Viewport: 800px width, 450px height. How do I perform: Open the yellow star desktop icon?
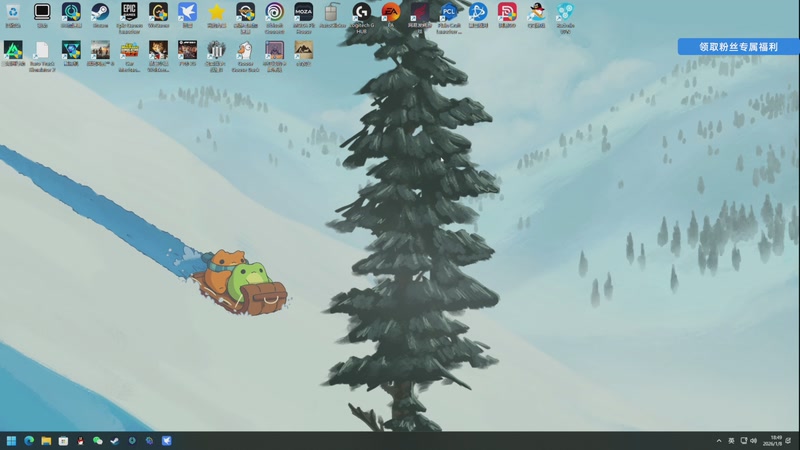click(216, 15)
